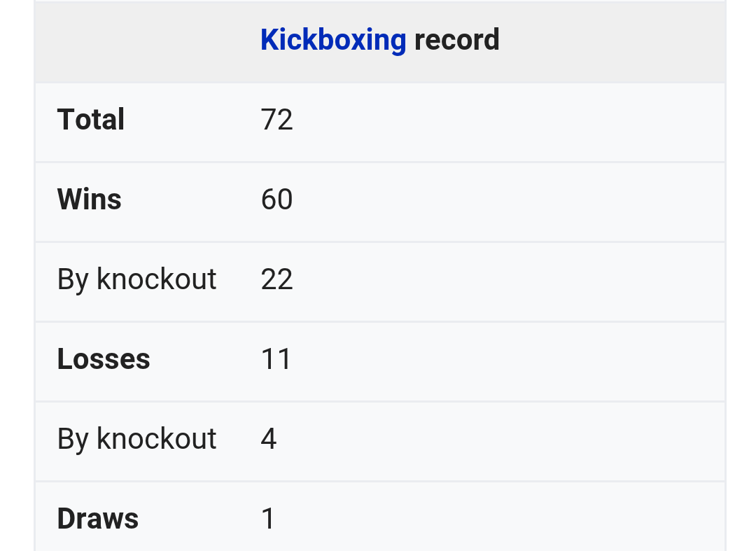The image size is (756, 551).
Task: Click blank space right of the 60 value
Action: [504, 200]
